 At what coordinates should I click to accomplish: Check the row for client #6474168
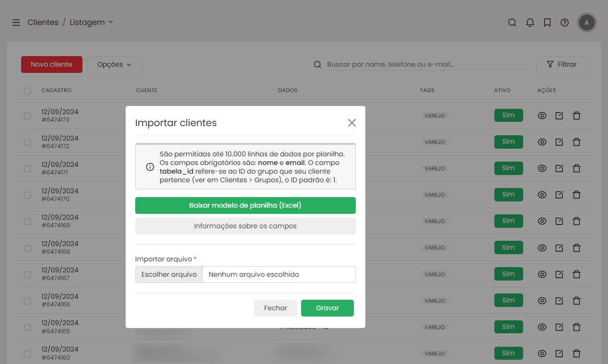coord(27,248)
